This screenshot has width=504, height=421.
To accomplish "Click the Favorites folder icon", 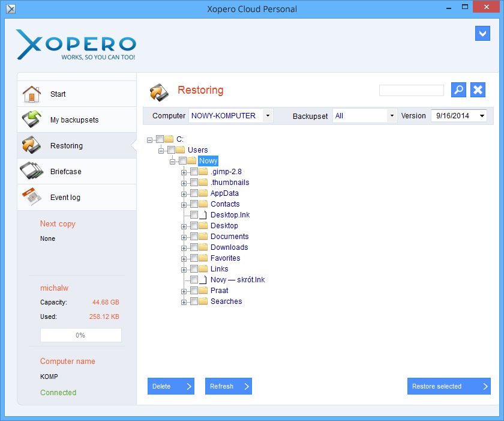I will point(203,258).
